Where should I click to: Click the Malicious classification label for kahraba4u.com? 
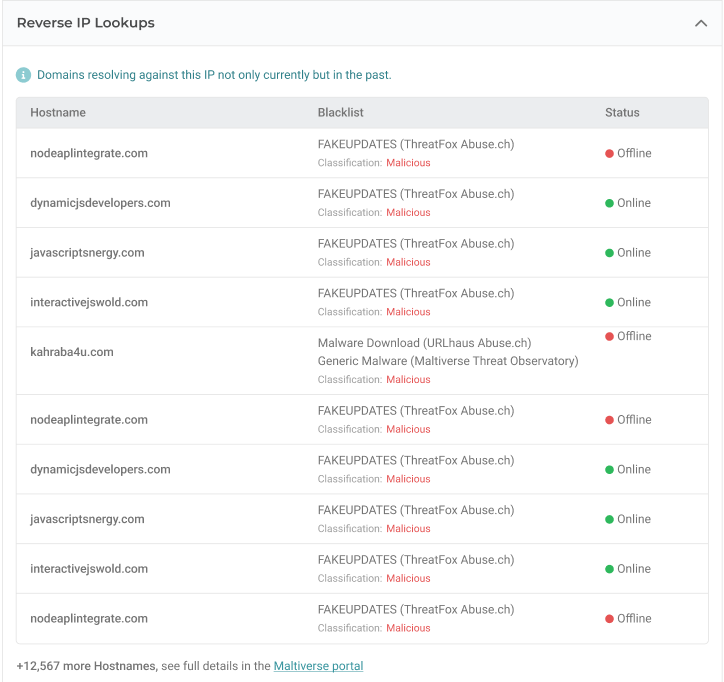pos(408,380)
